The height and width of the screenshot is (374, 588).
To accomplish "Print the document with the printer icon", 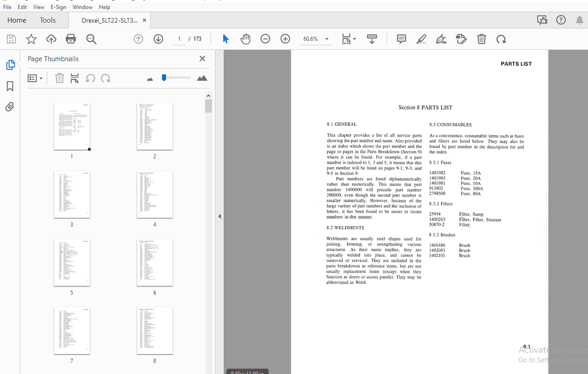I will point(71,39).
